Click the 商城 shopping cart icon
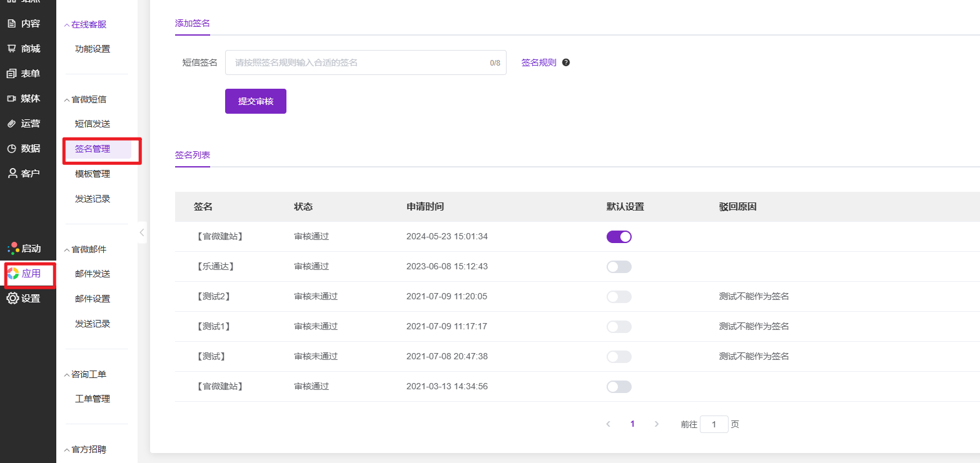980x463 pixels. pyautogui.click(x=12, y=49)
